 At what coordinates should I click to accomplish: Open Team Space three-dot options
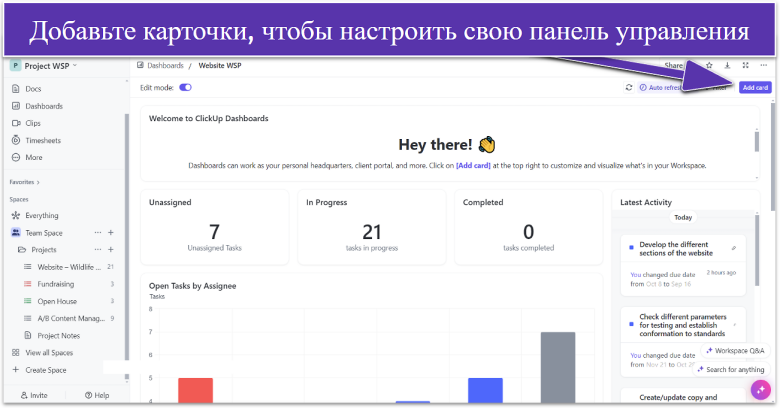[98, 232]
